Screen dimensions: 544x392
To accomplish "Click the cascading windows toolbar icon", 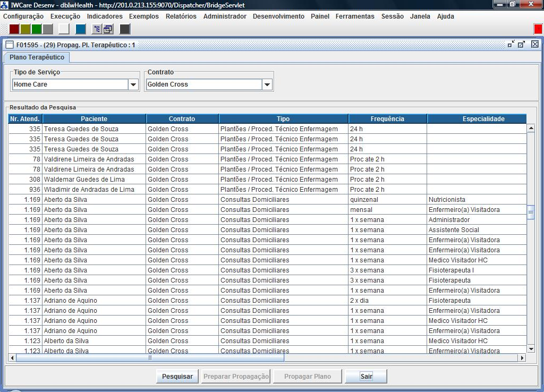I will [108, 29].
